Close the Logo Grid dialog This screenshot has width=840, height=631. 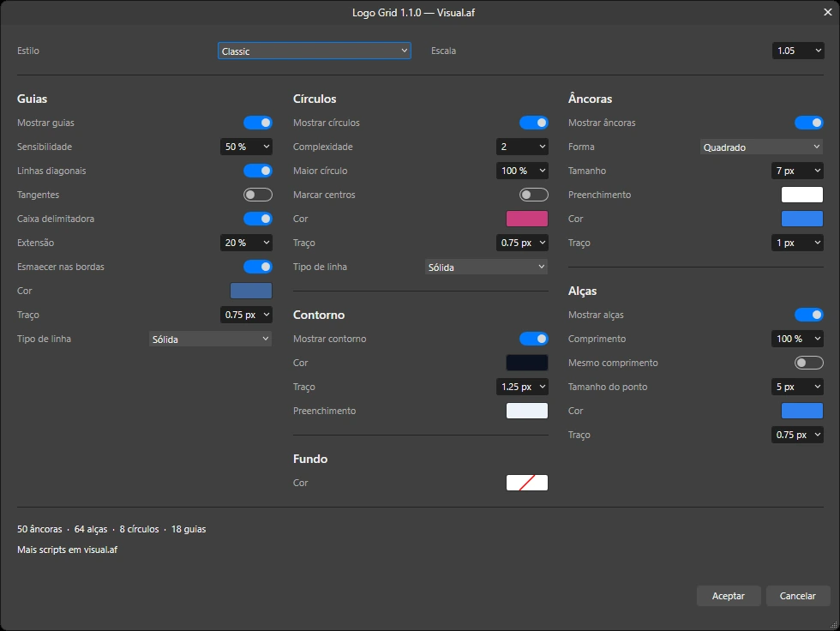tap(828, 12)
